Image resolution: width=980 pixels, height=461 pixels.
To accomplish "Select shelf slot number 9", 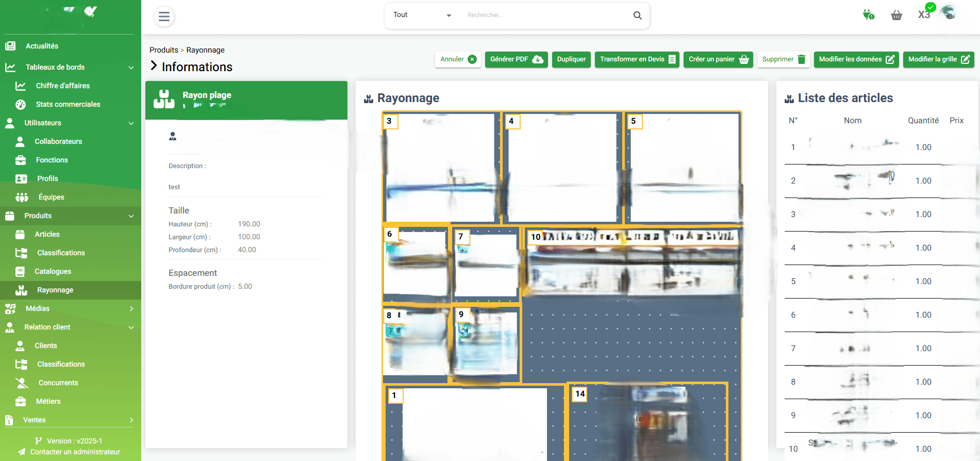I will [x=461, y=314].
